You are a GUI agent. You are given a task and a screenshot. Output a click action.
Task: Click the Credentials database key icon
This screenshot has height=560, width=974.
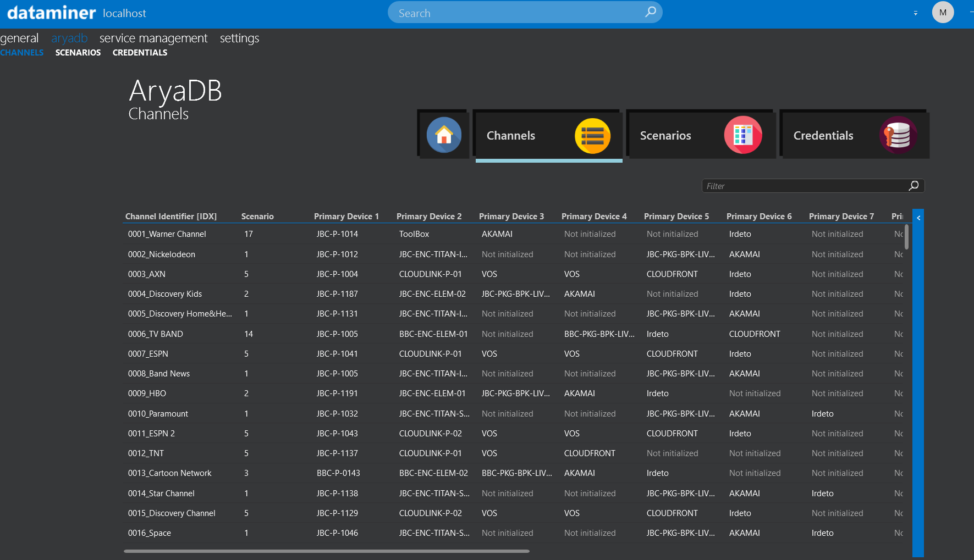click(x=898, y=135)
